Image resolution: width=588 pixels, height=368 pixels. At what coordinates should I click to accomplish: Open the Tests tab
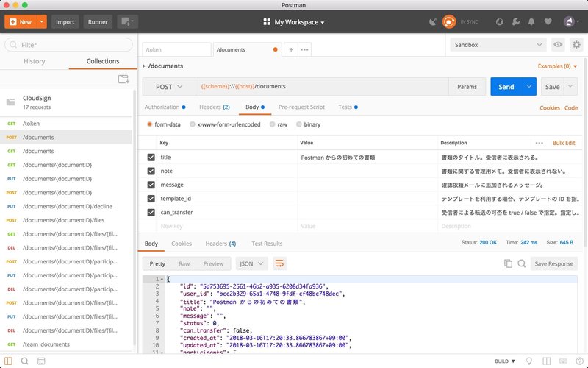click(x=348, y=107)
